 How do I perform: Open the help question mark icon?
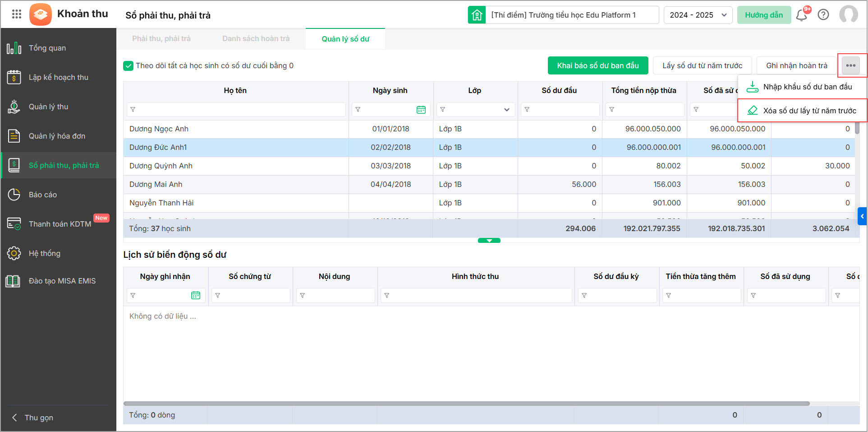823,15
